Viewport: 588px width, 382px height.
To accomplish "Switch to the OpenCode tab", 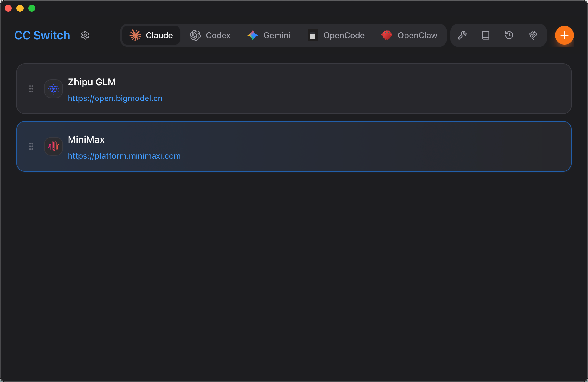I will (x=336, y=35).
